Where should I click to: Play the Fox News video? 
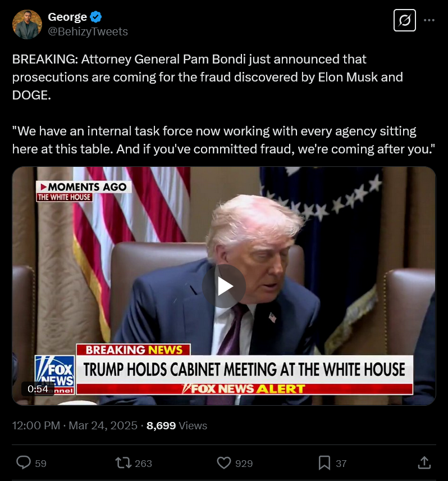point(224,286)
